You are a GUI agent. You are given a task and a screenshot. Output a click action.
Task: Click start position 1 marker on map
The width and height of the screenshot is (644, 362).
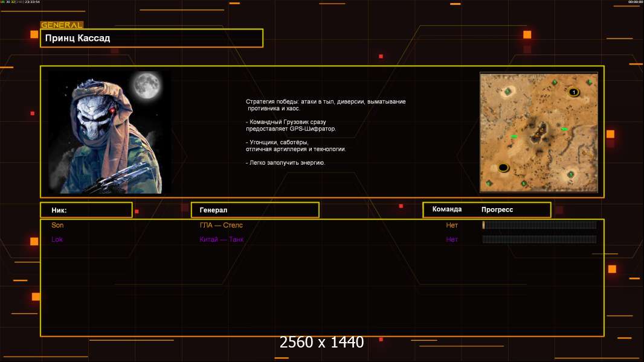(573, 92)
